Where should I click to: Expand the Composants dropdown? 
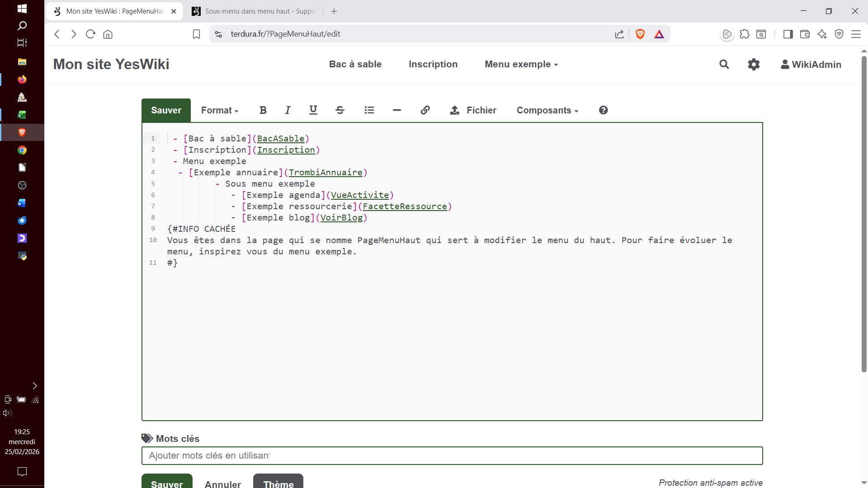pyautogui.click(x=547, y=110)
